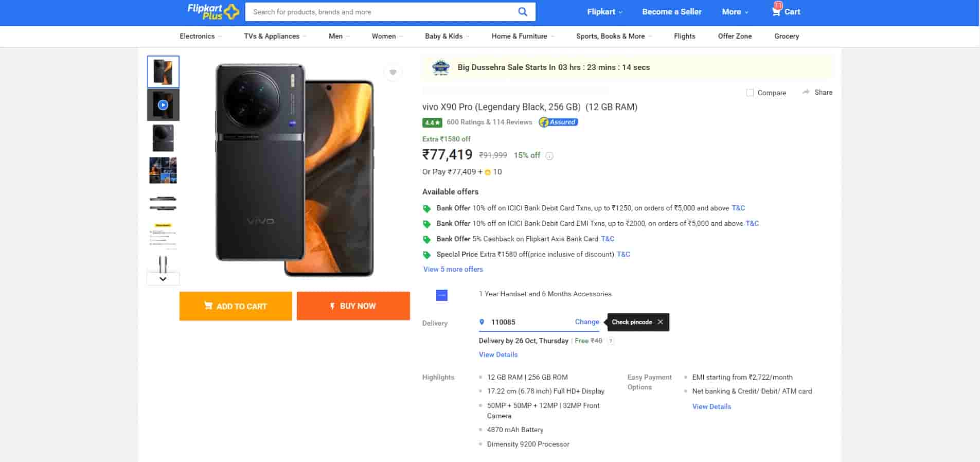Open the shopping cart icon
This screenshot has width=980, height=462.
coord(776,11)
